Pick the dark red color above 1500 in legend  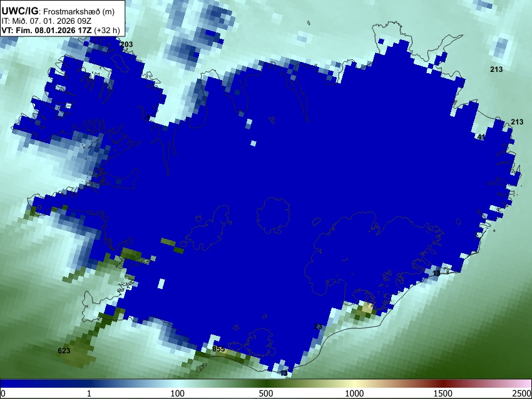(x=442, y=383)
